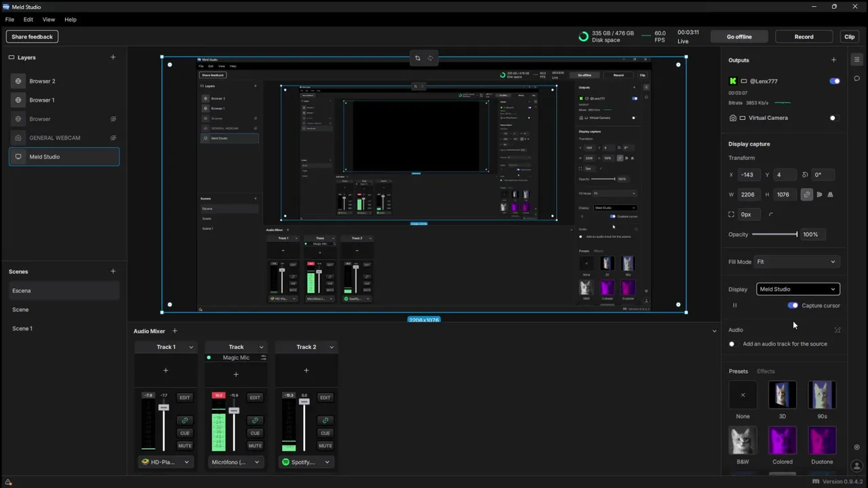868x488 pixels.
Task: Click the pin icon next to Audio section
Action: coord(837,330)
